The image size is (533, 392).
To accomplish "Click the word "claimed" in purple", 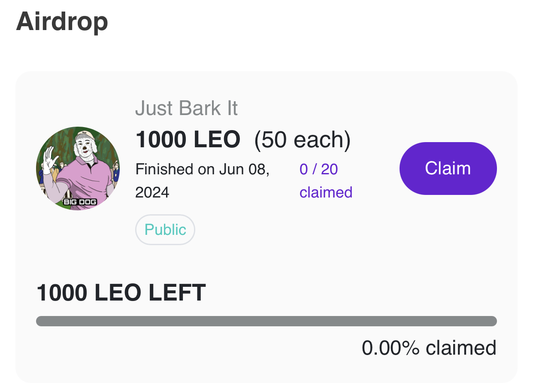I will 326,192.
